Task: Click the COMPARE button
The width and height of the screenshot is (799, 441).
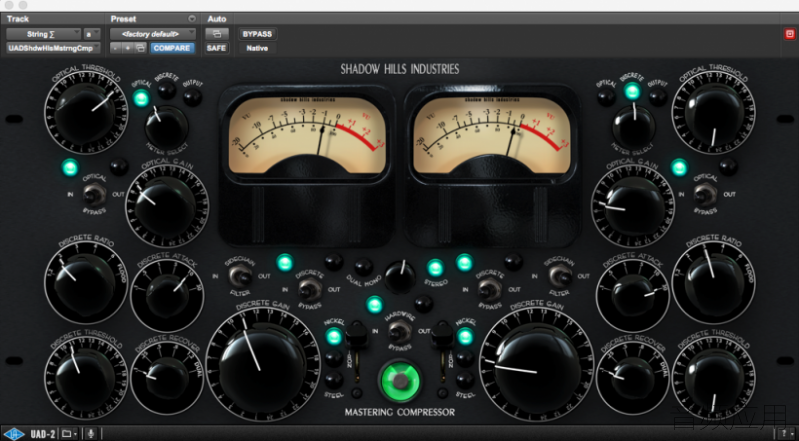Action: (172, 48)
